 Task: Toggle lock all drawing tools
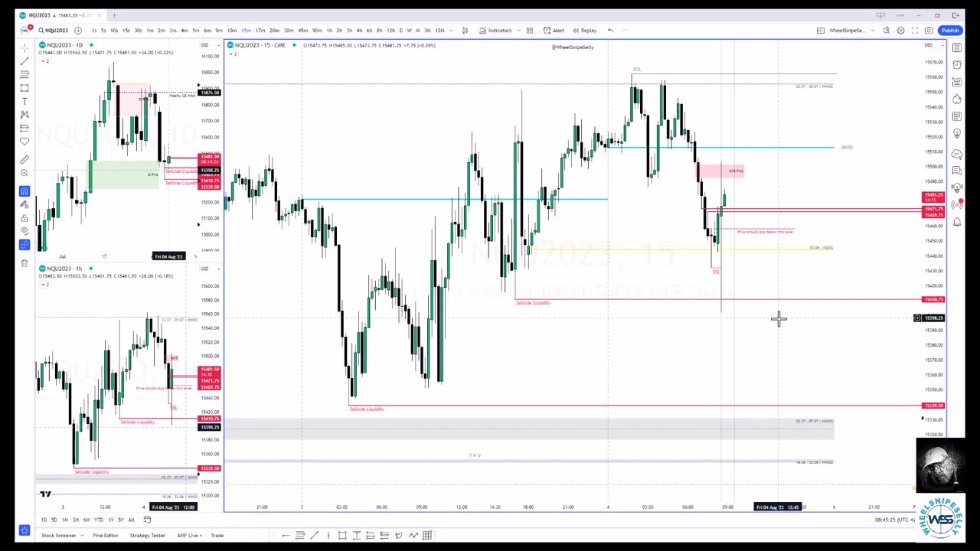pos(24,217)
